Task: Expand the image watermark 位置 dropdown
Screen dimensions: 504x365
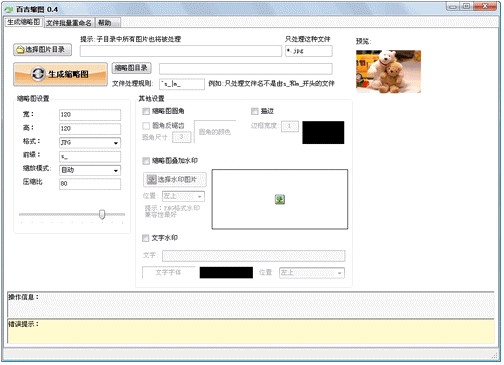Action: 183,196
